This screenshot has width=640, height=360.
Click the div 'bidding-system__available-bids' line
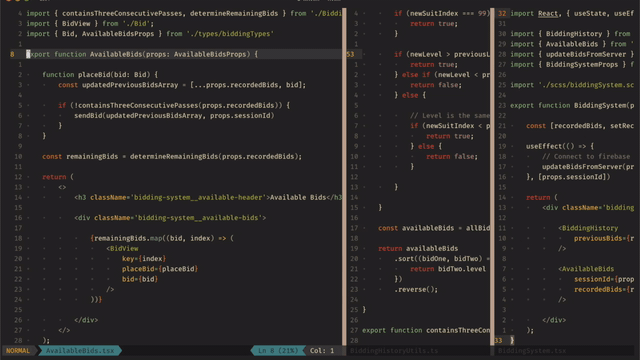pos(170,218)
